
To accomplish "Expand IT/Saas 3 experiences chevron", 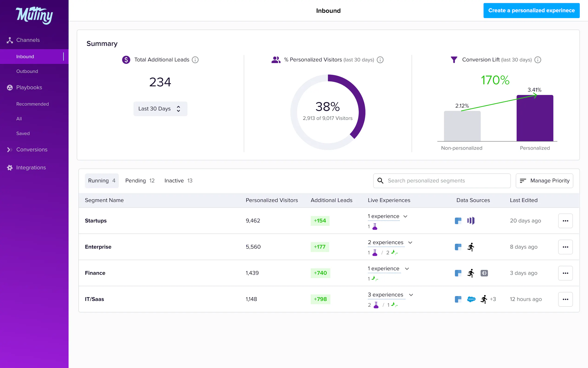I will coord(411,295).
